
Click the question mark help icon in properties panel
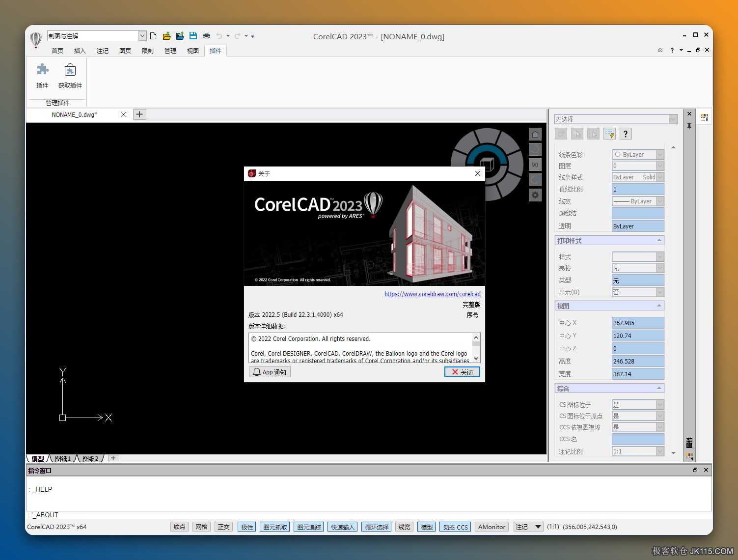[626, 134]
